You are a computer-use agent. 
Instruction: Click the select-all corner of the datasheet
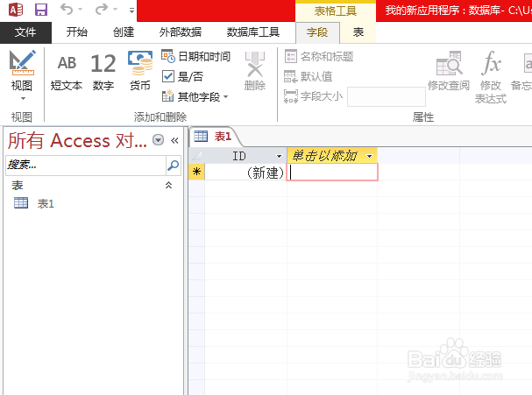[196, 156]
